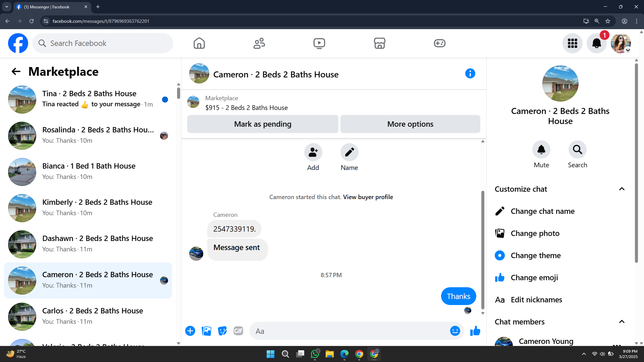Viewport: 644px width, 362px height.
Task: Choose a sticker icon
Action: point(222,331)
